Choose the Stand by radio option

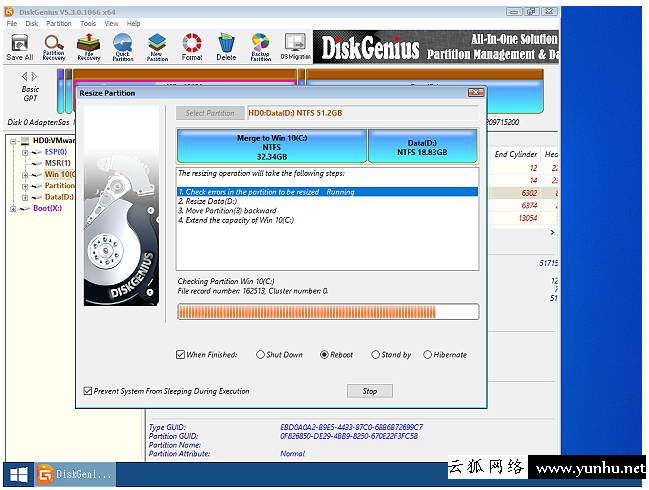click(375, 355)
